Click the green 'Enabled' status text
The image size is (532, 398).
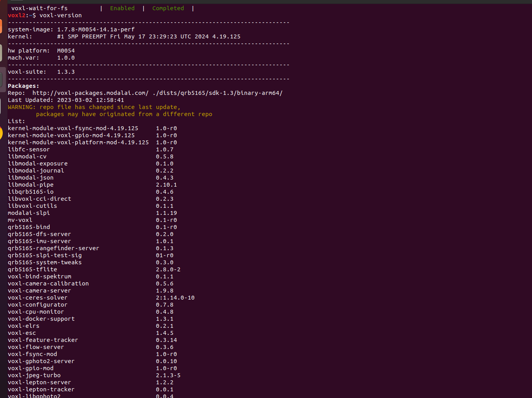[122, 8]
